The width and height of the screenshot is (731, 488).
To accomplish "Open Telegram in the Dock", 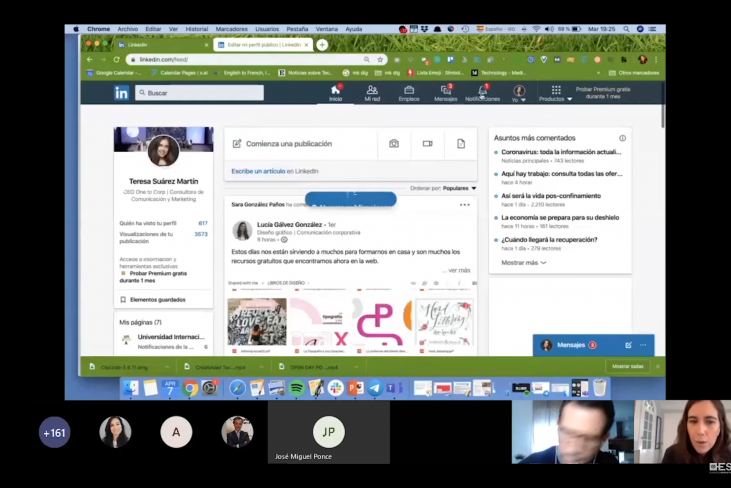I will (x=375, y=388).
